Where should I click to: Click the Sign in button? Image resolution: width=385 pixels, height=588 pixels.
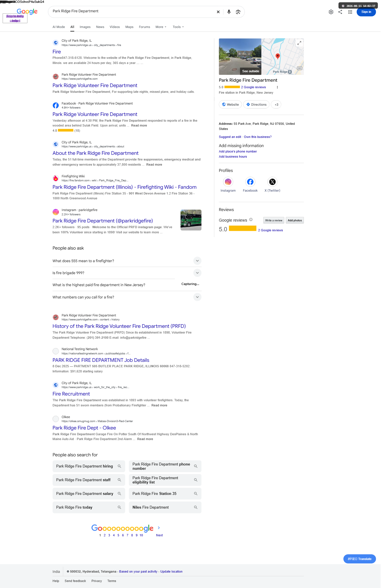click(x=366, y=12)
